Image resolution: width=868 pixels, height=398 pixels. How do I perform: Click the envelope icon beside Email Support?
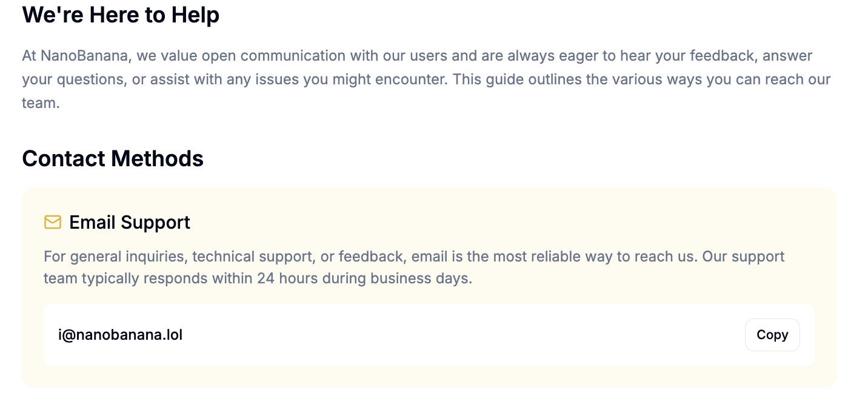[x=53, y=223]
